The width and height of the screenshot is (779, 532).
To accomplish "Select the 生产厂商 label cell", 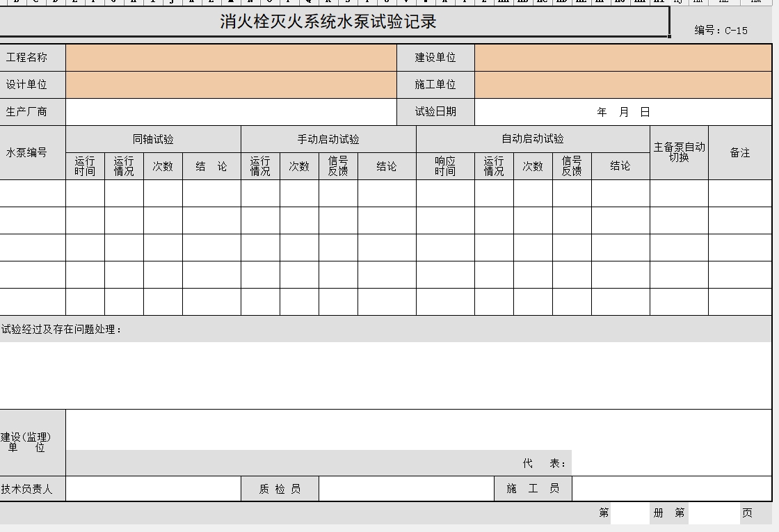I will click(32, 112).
